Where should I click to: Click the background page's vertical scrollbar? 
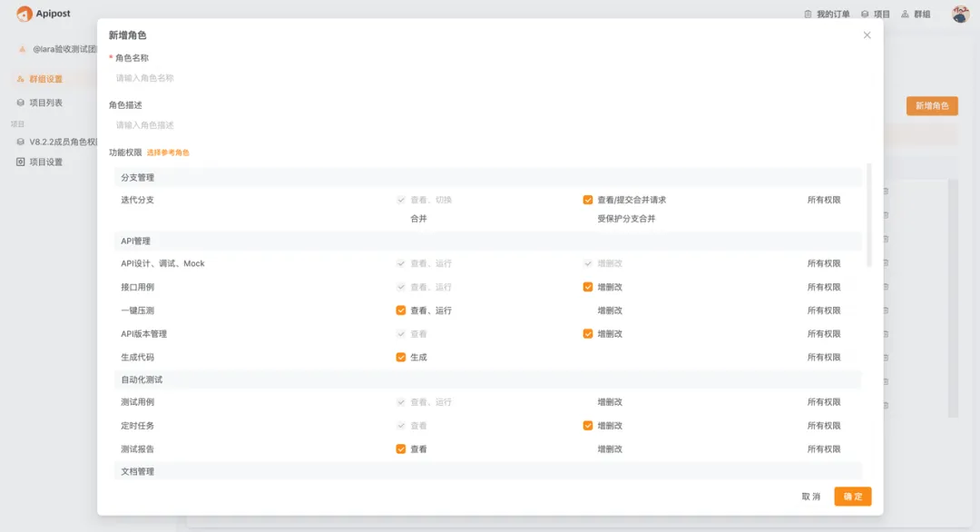[953, 299]
